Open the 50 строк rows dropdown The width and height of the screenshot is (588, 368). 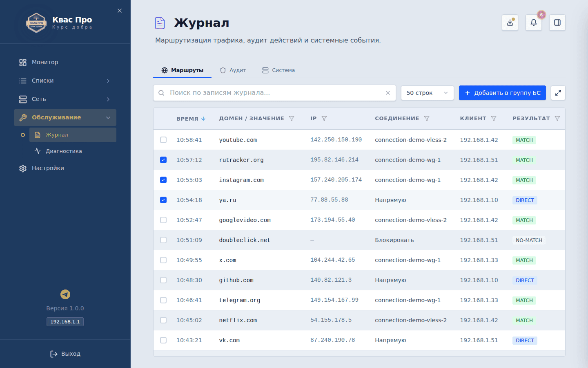pos(428,93)
